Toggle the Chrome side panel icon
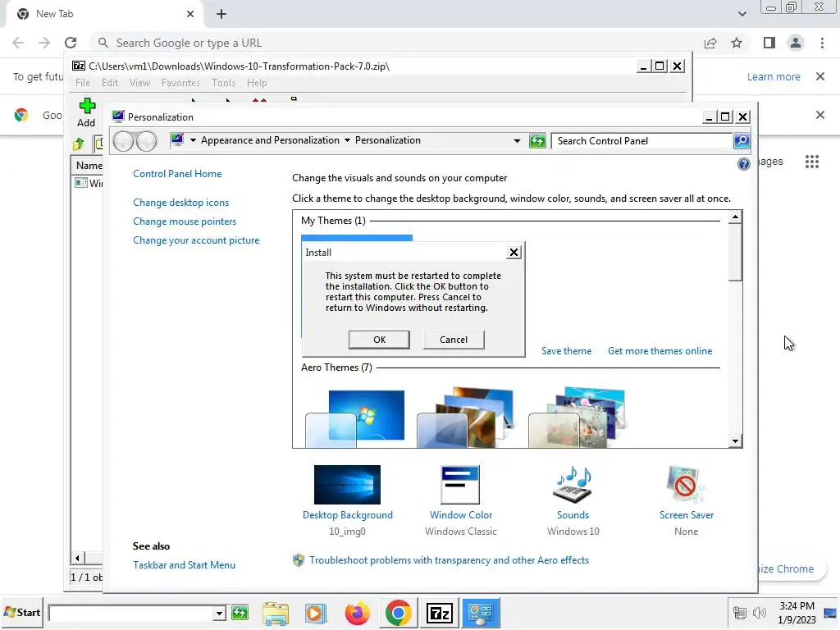The width and height of the screenshot is (840, 630). pyautogui.click(x=769, y=43)
